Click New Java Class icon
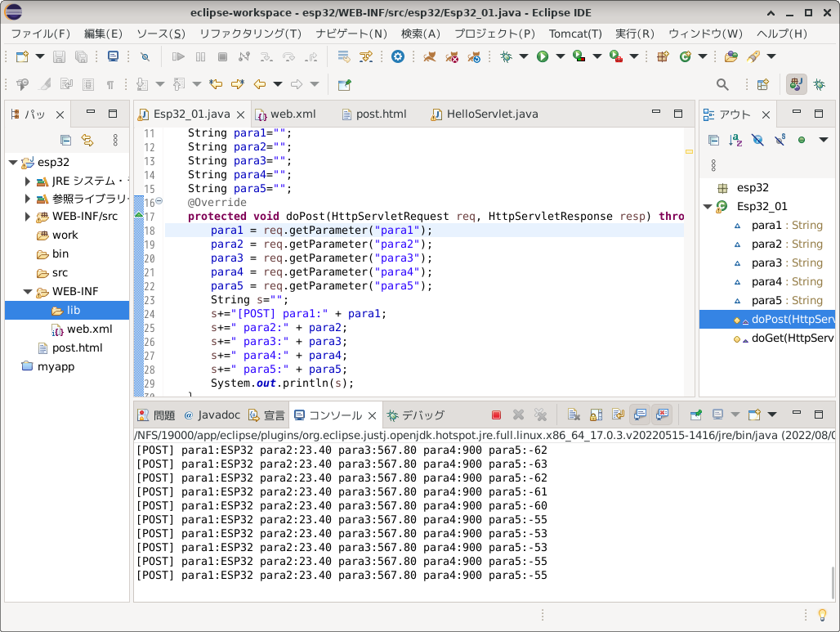 click(686, 56)
